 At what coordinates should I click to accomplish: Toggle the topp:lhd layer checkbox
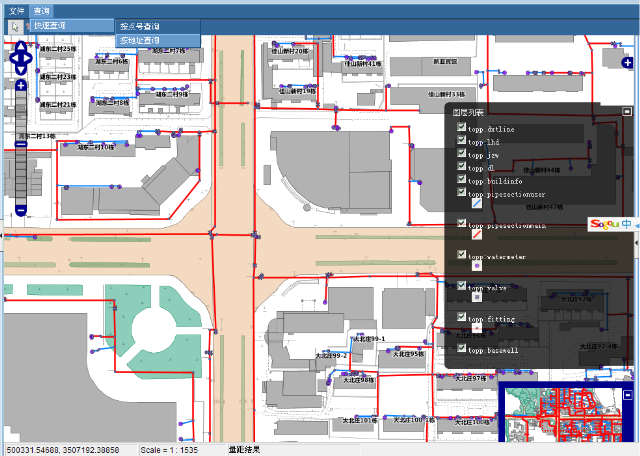[x=462, y=140]
